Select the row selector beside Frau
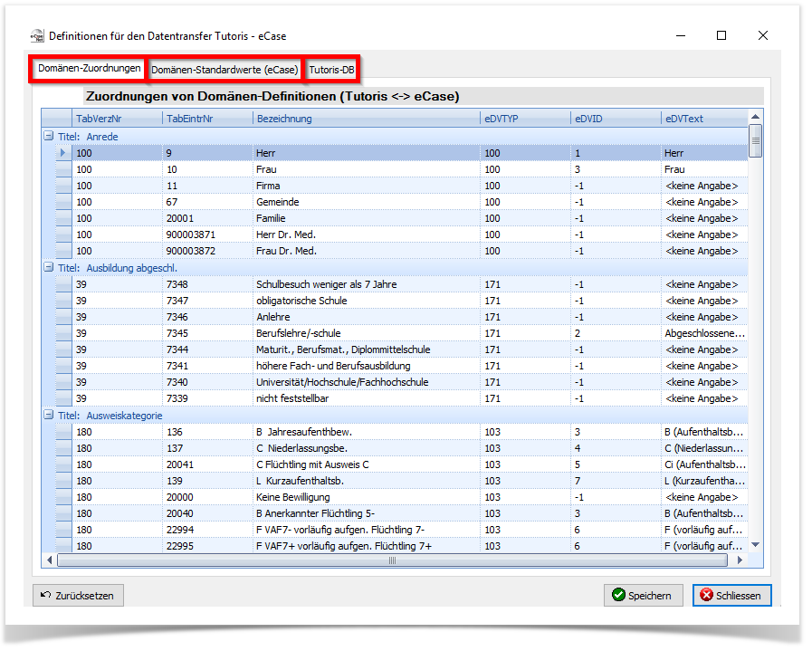This screenshot has width=812, height=651. [63, 169]
